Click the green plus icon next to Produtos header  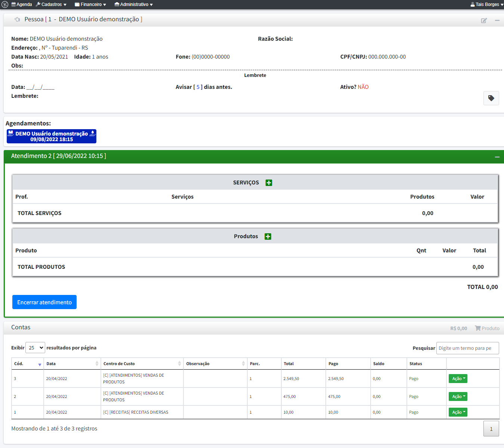coord(268,236)
